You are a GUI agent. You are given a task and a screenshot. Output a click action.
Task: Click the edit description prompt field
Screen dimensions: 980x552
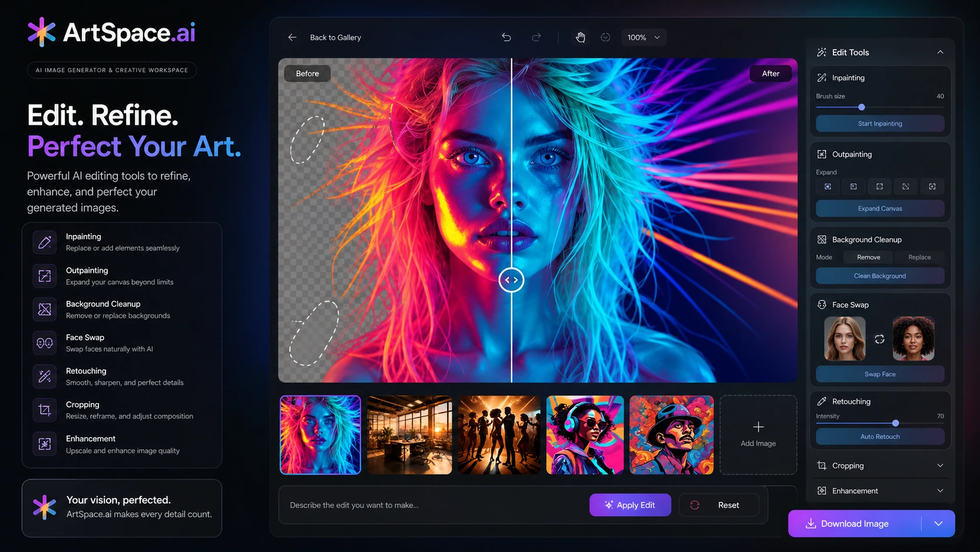[x=434, y=505]
